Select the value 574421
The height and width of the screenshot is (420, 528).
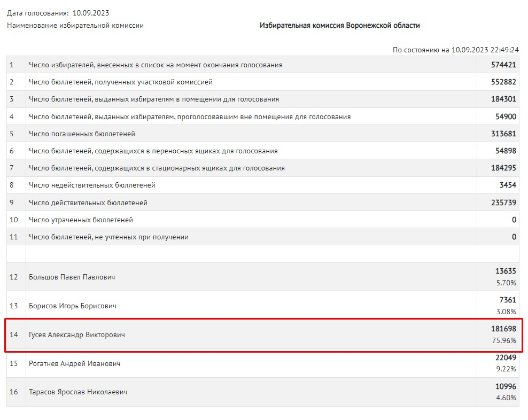(x=503, y=65)
